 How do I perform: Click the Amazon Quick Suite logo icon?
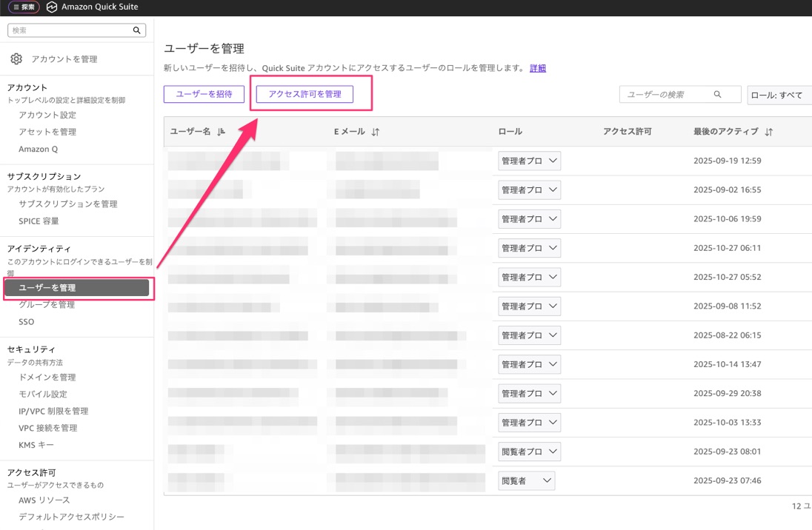pos(51,7)
